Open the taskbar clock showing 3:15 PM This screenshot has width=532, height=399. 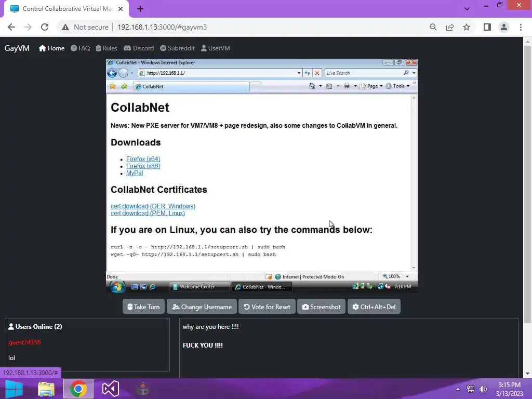(509, 389)
